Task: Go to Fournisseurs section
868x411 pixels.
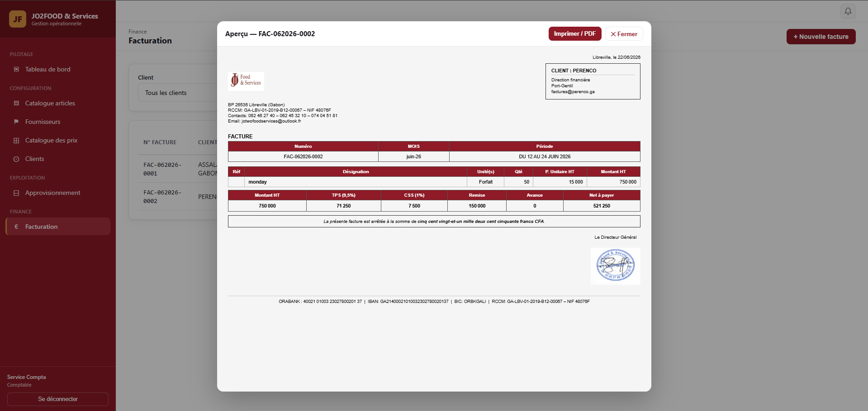Action: click(58, 122)
